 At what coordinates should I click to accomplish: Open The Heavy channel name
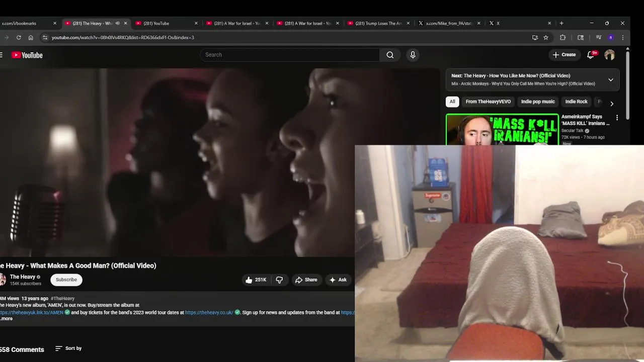pyautogui.click(x=23, y=277)
